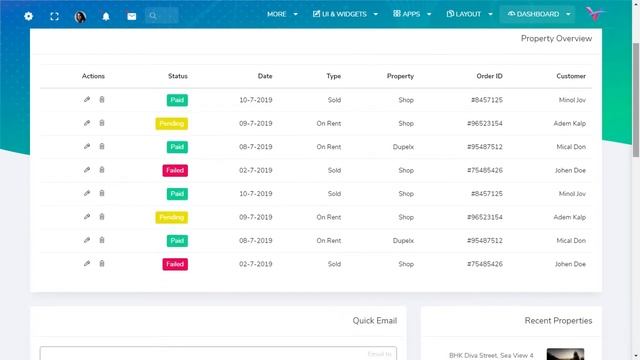
Task: Click the Quick Email heading
Action: (375, 321)
